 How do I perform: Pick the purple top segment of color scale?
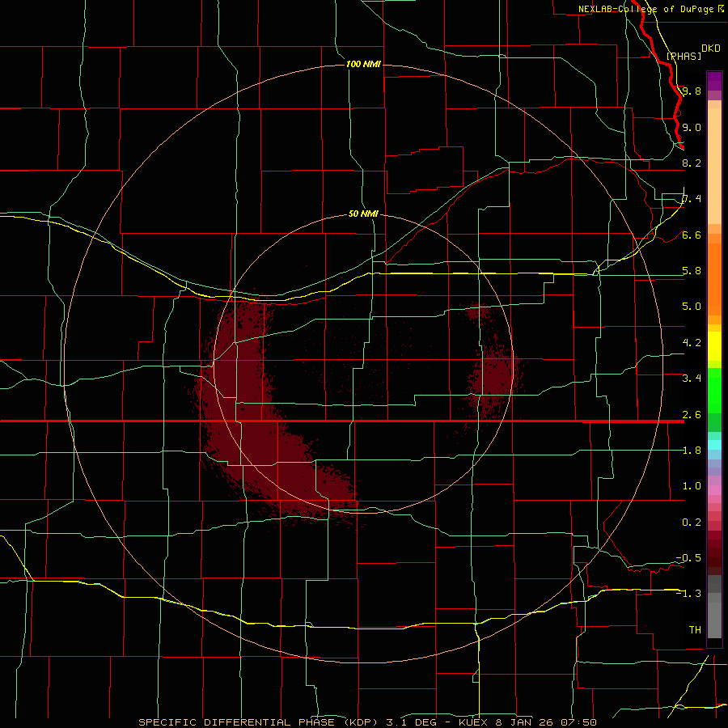[714, 81]
